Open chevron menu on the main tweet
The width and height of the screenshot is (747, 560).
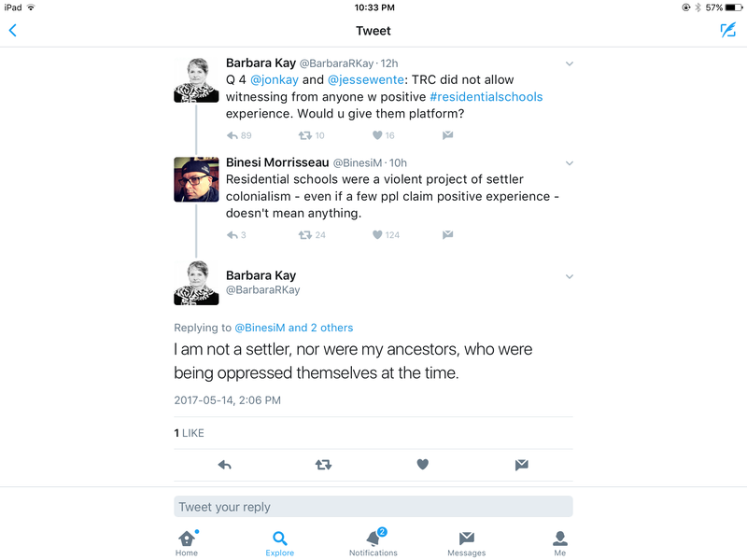coord(570,276)
